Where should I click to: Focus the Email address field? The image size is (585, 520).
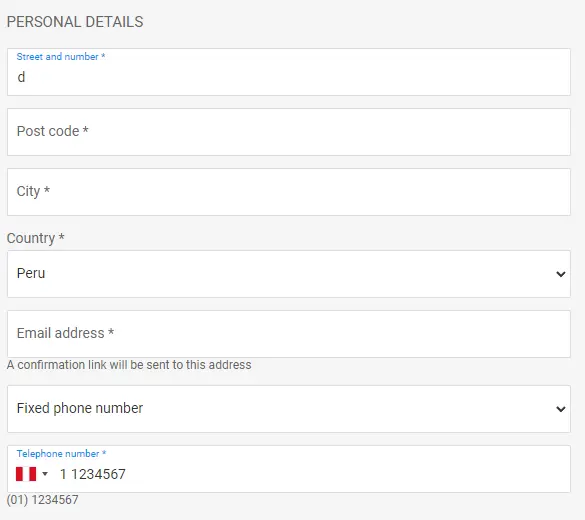click(x=289, y=334)
